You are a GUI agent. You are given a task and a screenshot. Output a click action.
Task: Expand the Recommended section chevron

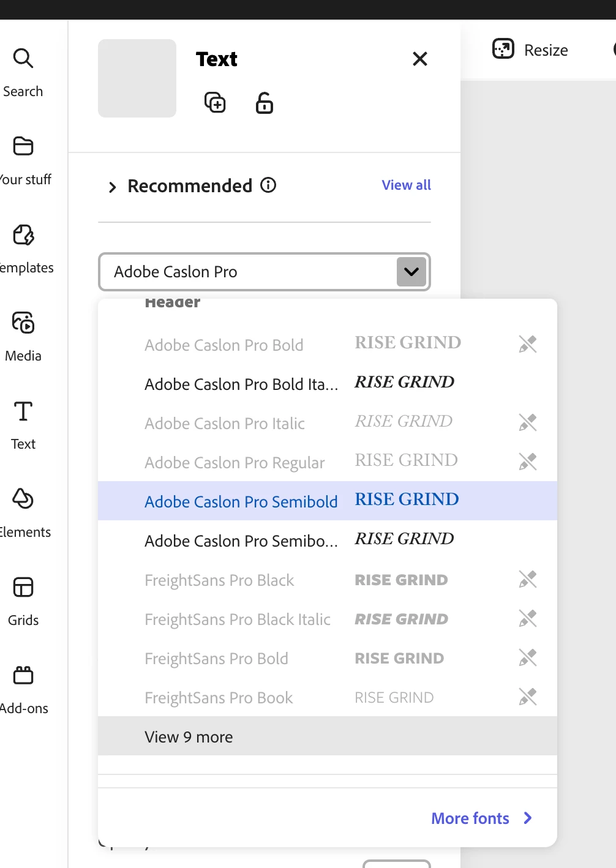tap(112, 187)
